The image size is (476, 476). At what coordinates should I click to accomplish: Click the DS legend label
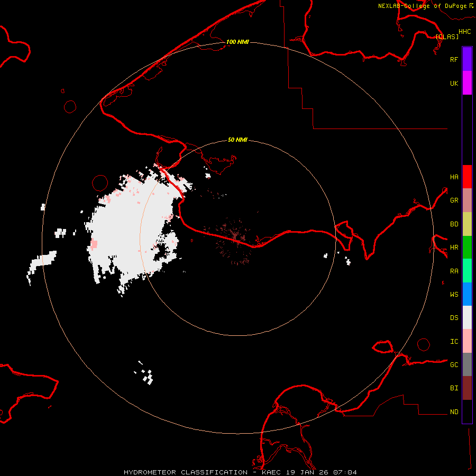(x=454, y=317)
